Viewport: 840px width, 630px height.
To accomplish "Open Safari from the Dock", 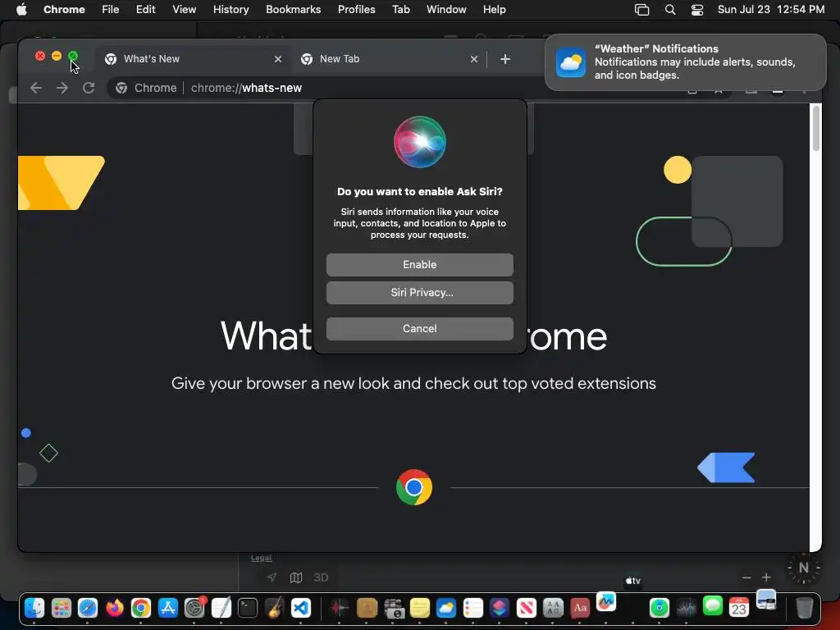I will pyautogui.click(x=87, y=608).
